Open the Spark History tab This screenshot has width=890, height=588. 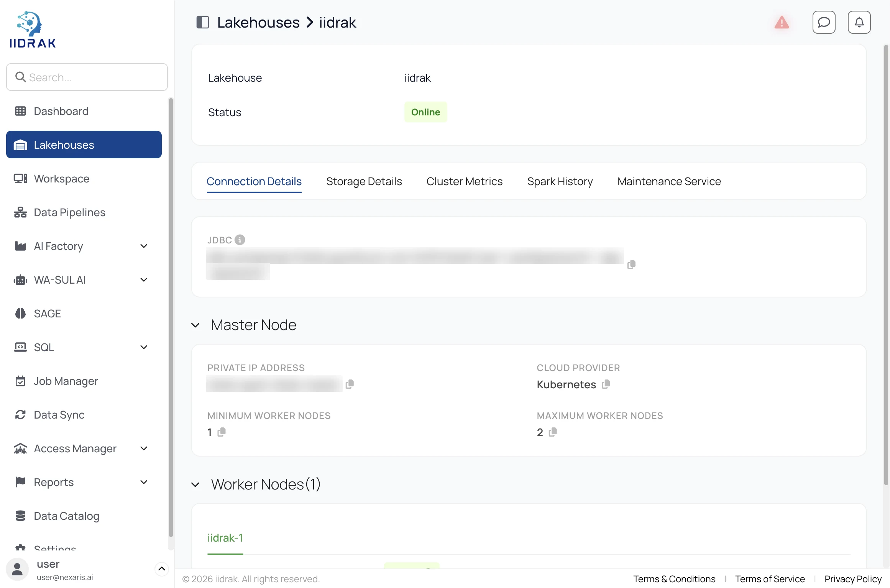tap(560, 181)
